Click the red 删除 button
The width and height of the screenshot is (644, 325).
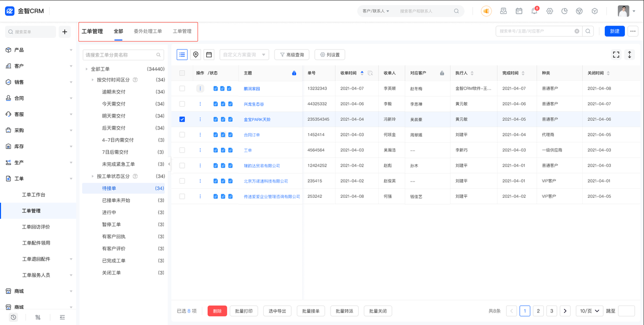click(217, 311)
